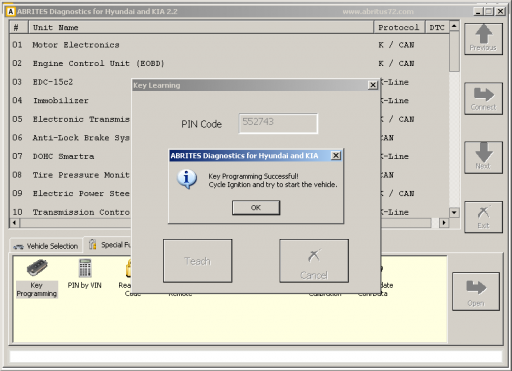
Task: Click the Exit button on the right panel
Action: 483,217
